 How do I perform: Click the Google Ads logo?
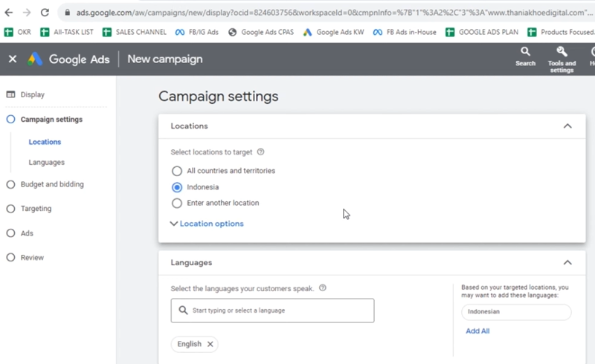pos(36,59)
